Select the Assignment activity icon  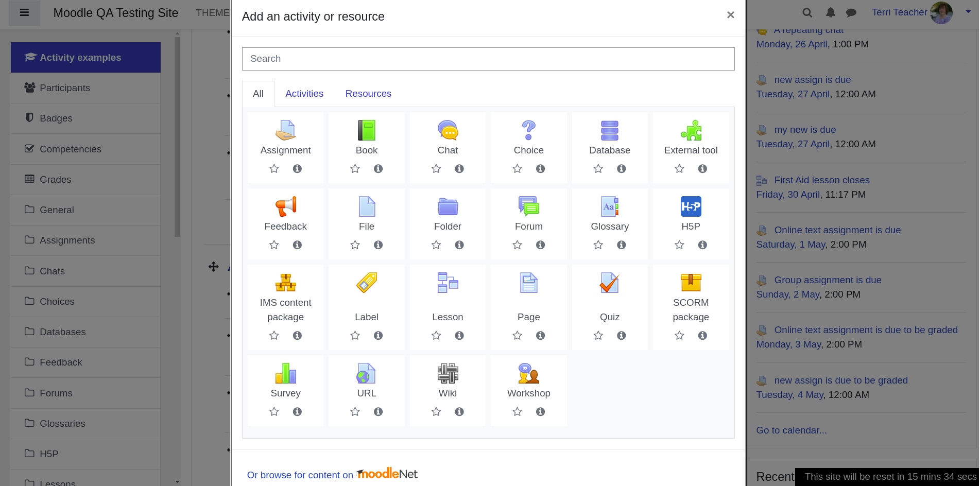coord(285,130)
